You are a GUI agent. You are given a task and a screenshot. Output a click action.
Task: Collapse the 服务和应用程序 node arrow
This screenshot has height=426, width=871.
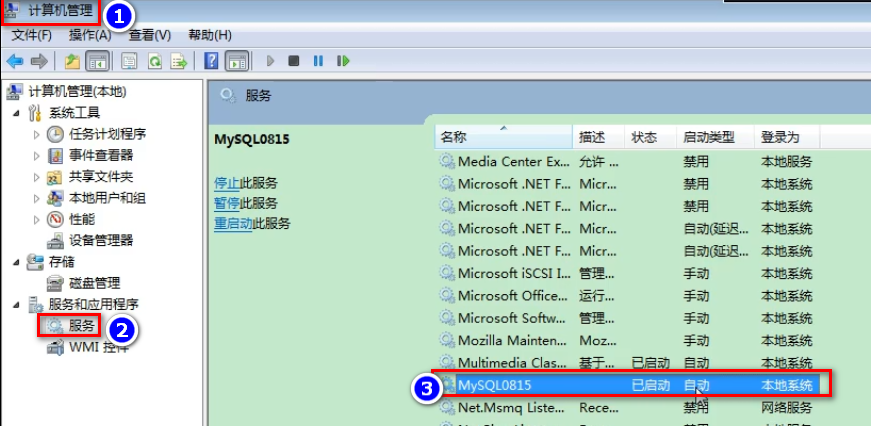click(16, 305)
